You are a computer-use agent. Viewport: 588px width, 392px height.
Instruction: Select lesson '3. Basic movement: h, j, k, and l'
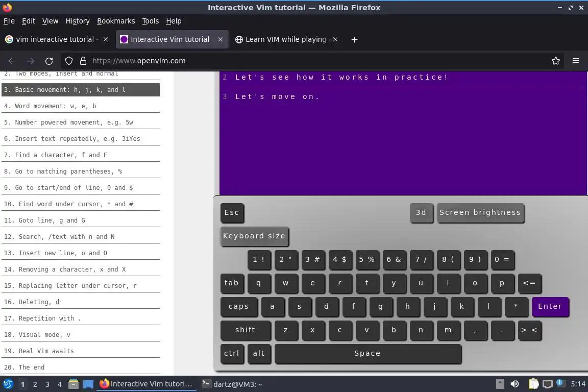(81, 90)
